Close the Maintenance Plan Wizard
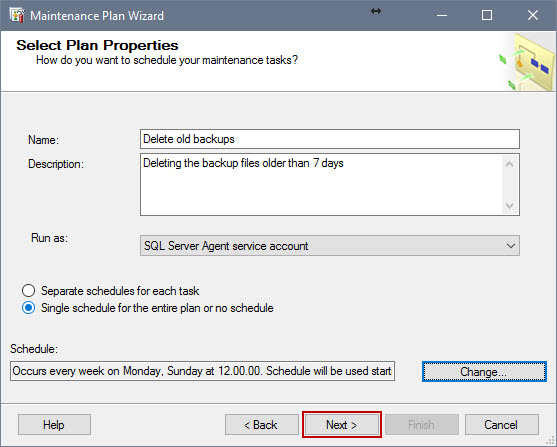The width and height of the screenshot is (557, 447). point(532,16)
